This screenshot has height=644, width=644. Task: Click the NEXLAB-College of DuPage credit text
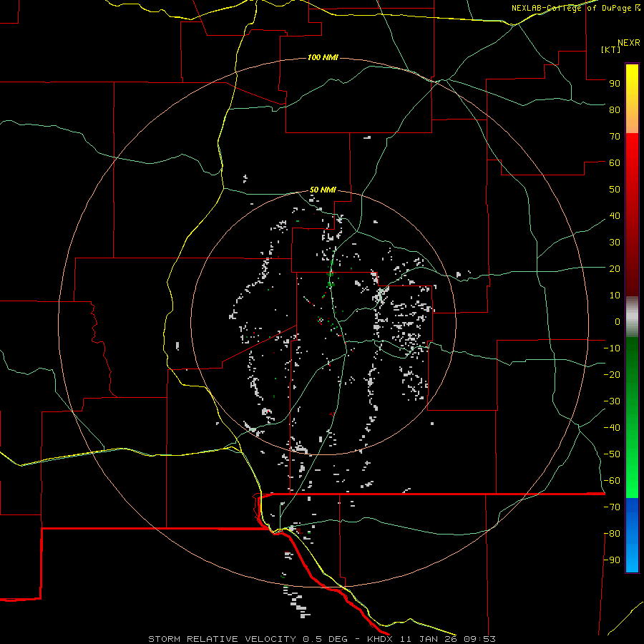[576, 8]
